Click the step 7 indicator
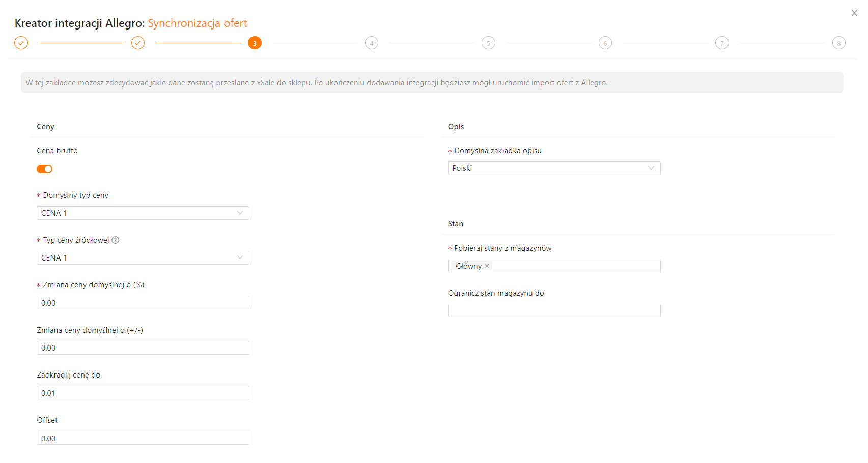Screen dimensions: 868x463 pyautogui.click(x=722, y=43)
